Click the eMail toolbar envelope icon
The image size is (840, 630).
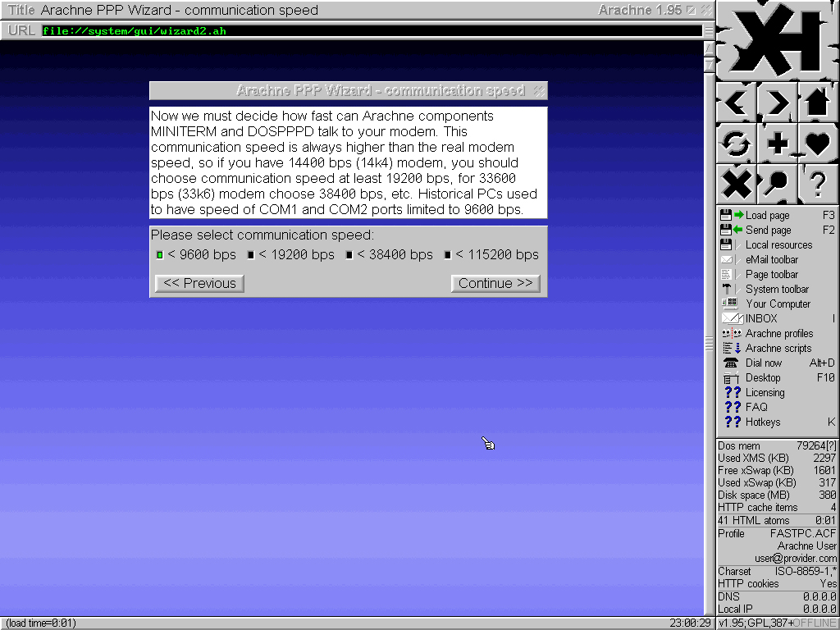click(x=728, y=259)
